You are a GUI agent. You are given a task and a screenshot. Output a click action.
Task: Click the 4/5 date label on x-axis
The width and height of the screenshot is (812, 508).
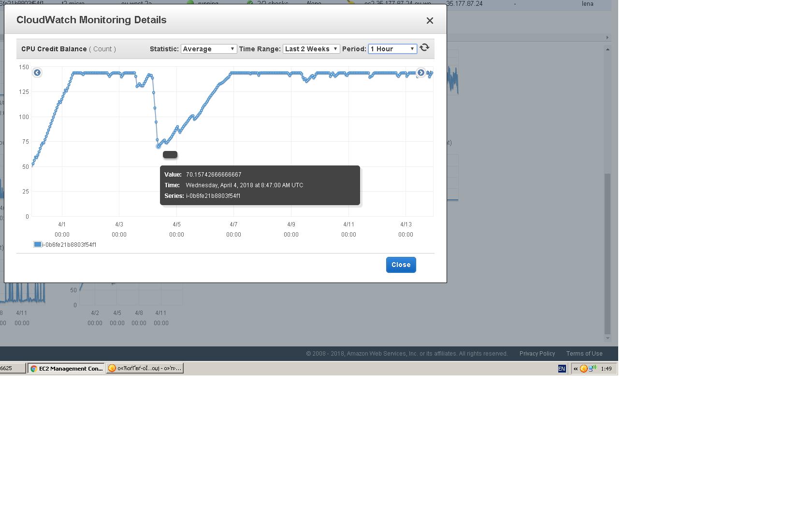(176, 224)
